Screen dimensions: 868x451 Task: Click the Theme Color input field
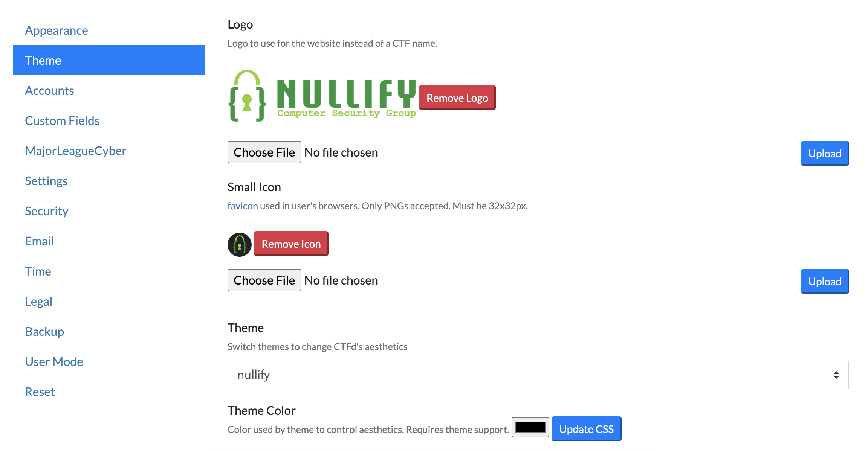[x=529, y=429]
